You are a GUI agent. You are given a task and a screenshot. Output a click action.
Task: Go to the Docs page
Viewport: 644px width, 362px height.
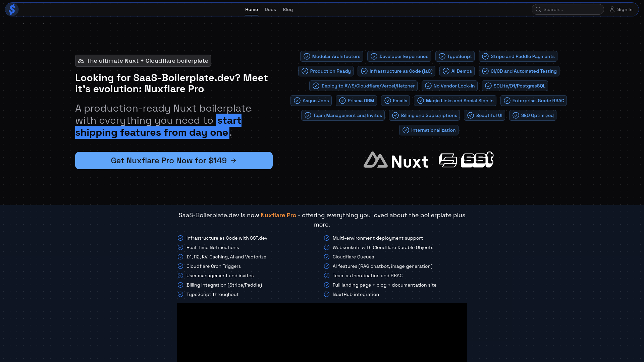[270, 9]
